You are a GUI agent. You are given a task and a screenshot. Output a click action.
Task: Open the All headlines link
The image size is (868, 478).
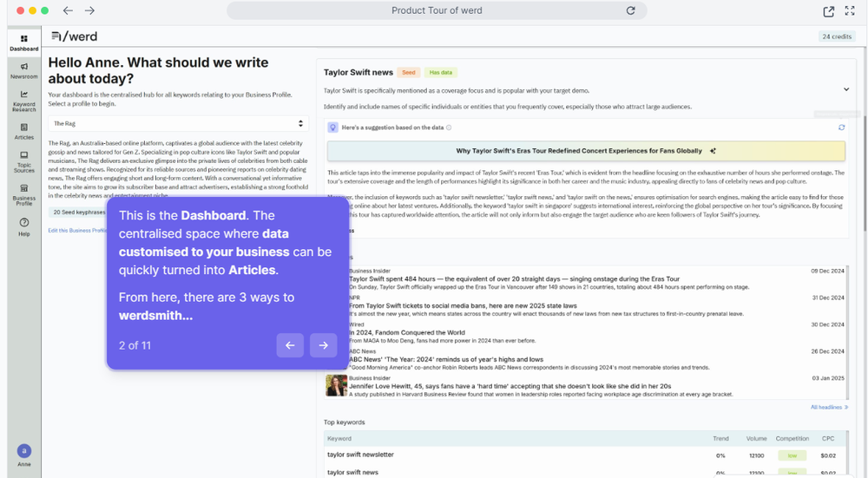(x=829, y=407)
